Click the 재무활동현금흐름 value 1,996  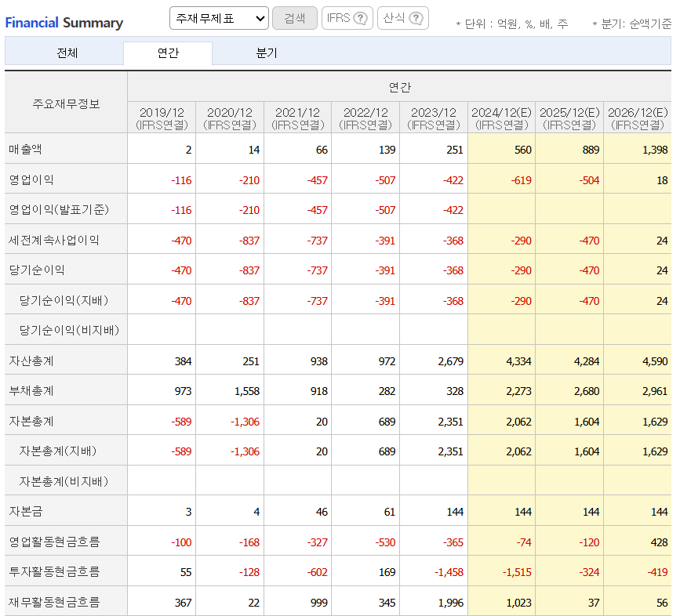[450, 603]
